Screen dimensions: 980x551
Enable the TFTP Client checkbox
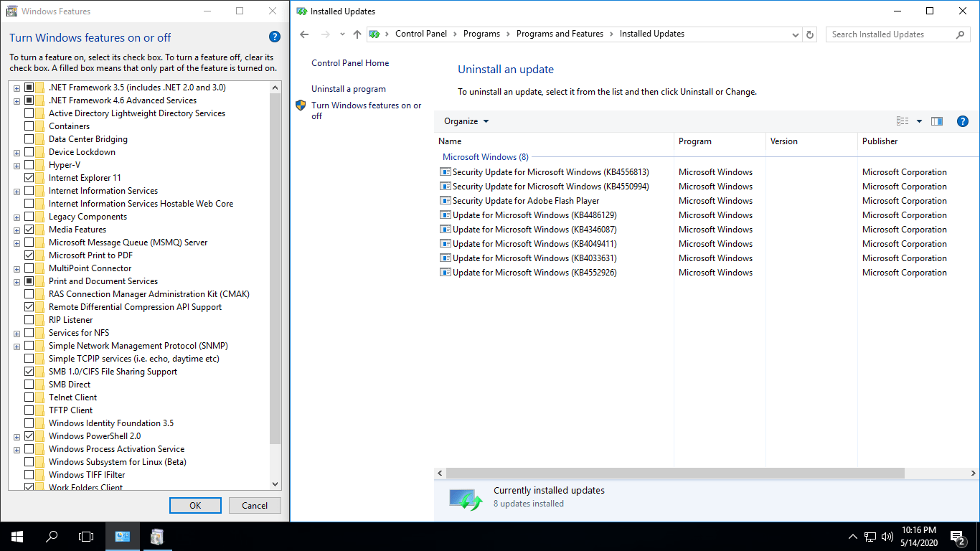tap(29, 410)
